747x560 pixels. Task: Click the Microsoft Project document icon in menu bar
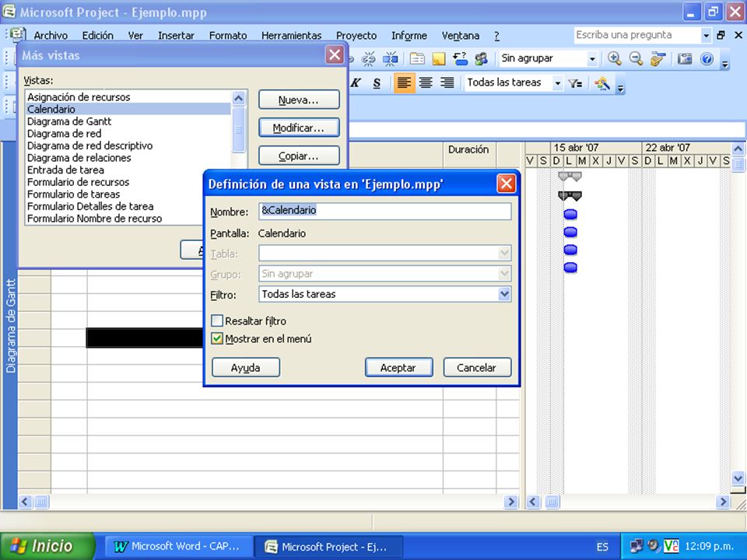(x=18, y=34)
